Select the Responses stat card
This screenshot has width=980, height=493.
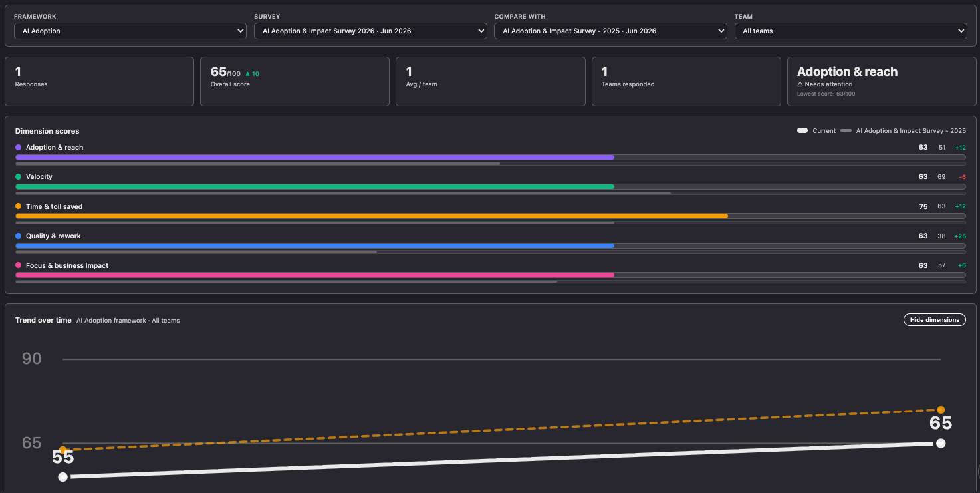99,81
